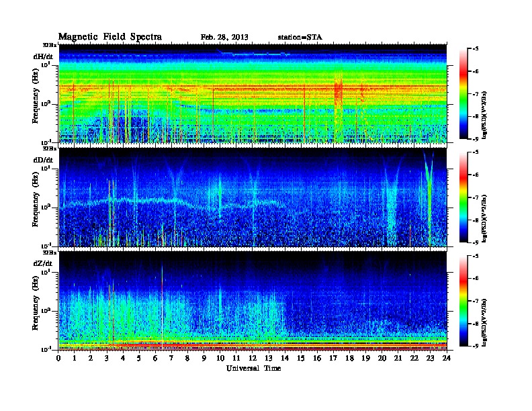Image resolution: width=532 pixels, height=411 pixels.
Task: Click the dH/dt panel color scale bar
Action: click(x=463, y=94)
